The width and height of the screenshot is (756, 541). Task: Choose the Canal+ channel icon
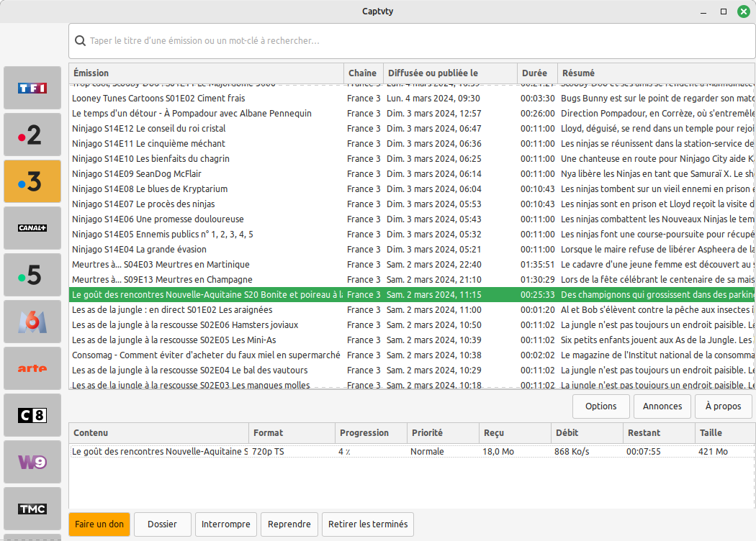tap(32, 228)
